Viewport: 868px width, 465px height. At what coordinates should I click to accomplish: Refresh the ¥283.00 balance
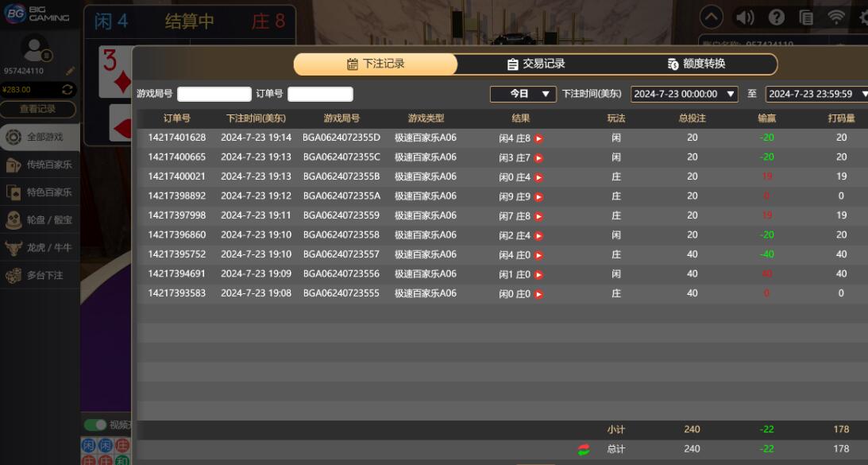(68, 90)
